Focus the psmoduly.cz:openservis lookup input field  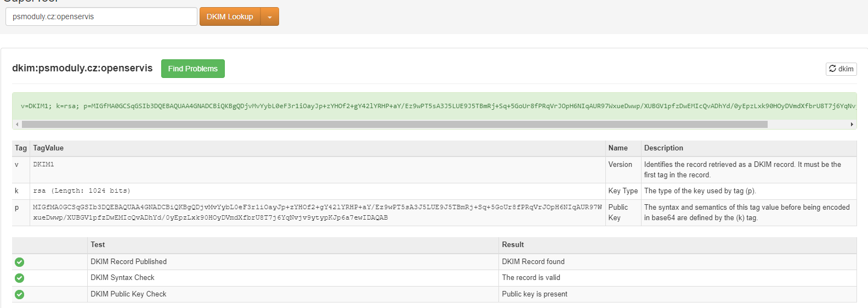101,16
